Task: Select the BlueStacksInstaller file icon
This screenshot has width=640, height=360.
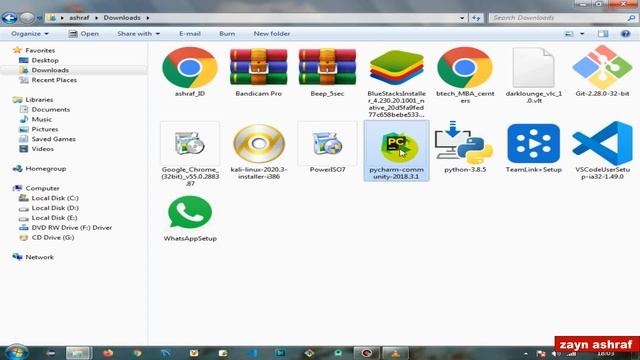Action: 396,68
